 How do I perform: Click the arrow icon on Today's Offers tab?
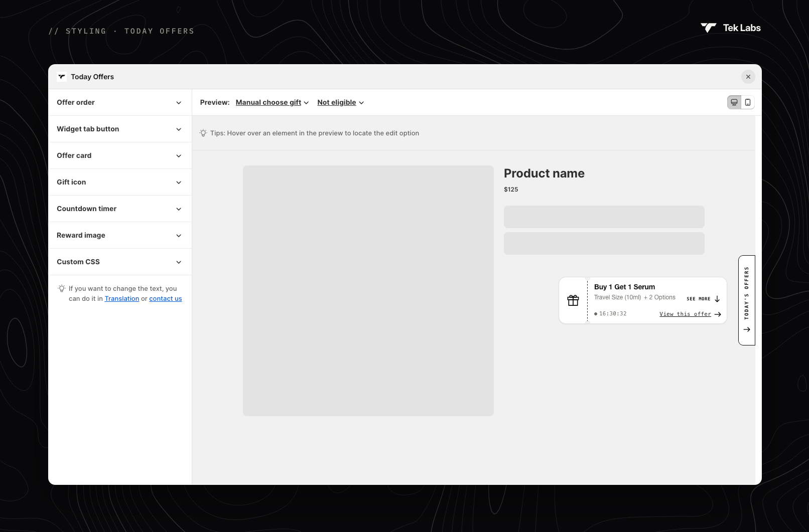tap(747, 329)
